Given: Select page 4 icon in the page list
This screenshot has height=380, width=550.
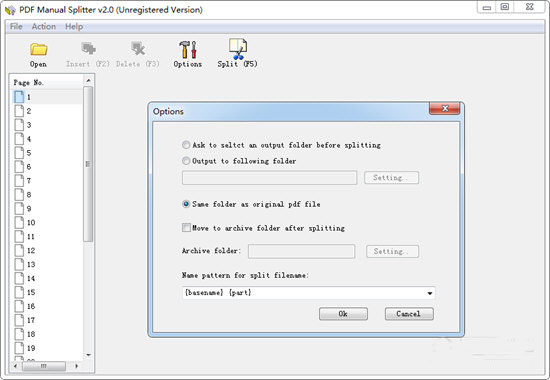Looking at the screenshot, I should click(19, 139).
